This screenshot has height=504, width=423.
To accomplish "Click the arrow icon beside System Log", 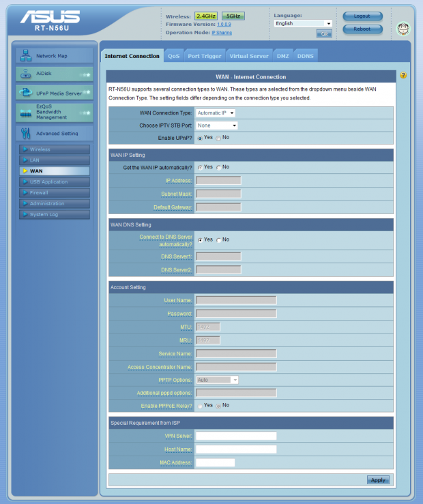I will coord(25,214).
